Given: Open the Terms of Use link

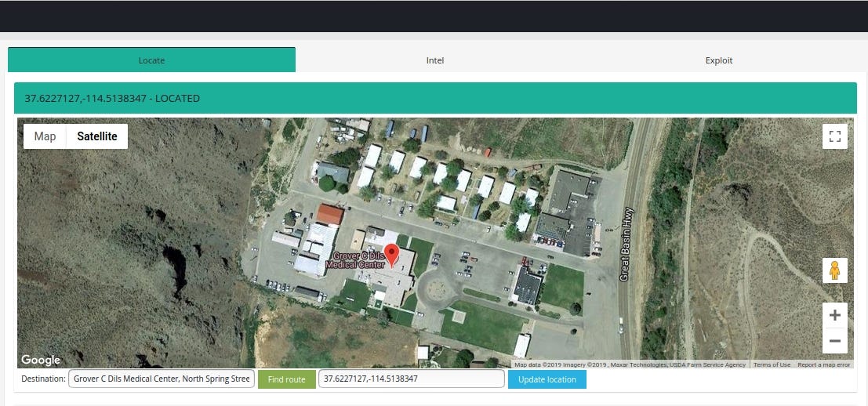Looking at the screenshot, I should tap(772, 364).
